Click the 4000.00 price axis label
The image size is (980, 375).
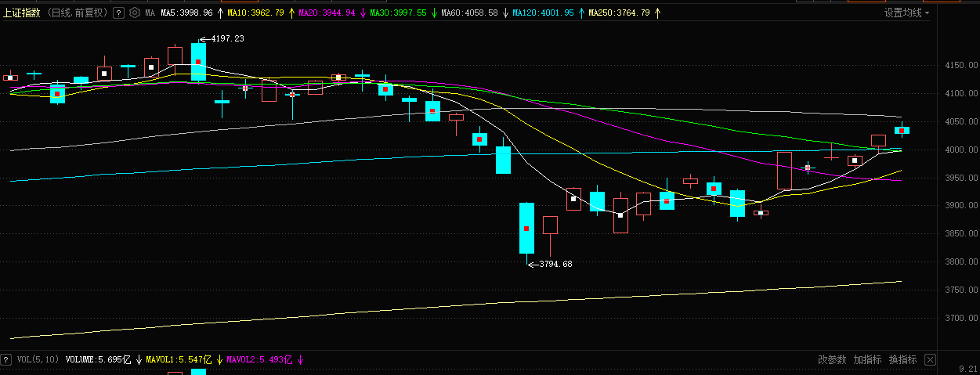[960, 150]
